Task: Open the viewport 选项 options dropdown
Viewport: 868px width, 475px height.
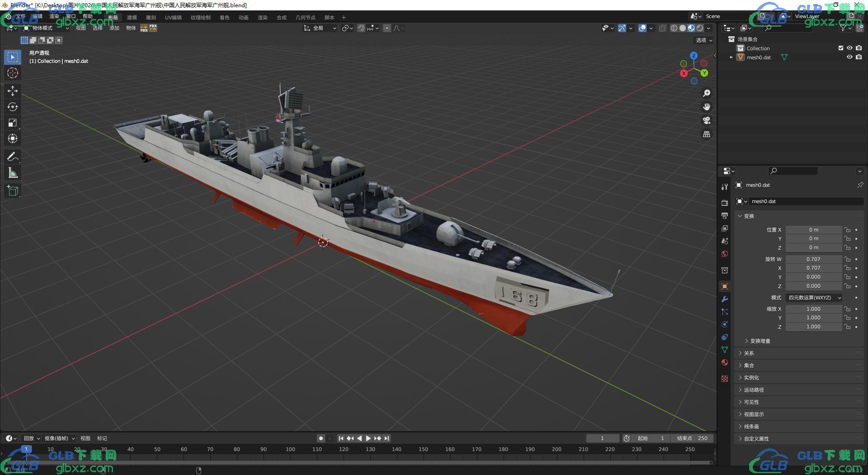Action: click(704, 40)
